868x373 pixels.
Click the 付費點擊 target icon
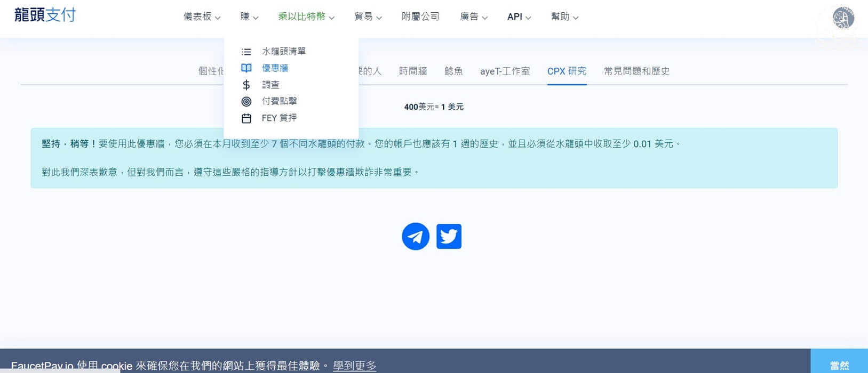click(x=246, y=101)
